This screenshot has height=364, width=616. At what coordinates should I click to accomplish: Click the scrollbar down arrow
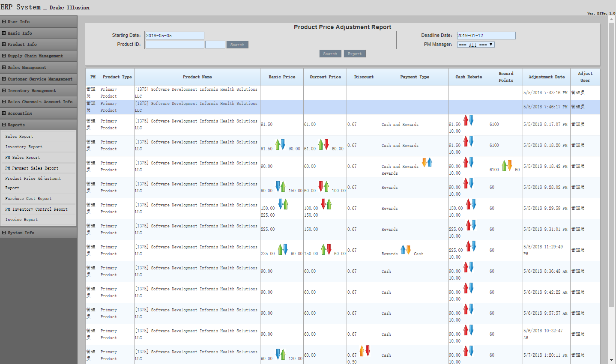(612, 360)
